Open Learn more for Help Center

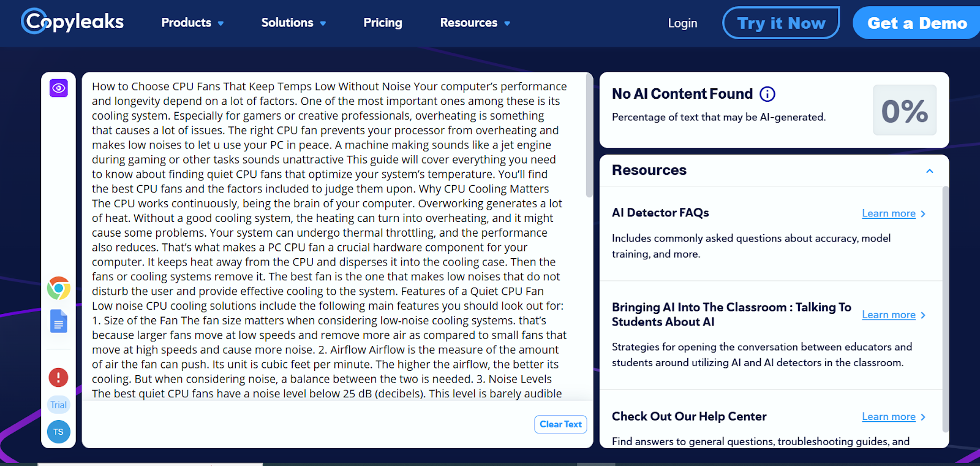click(889, 417)
